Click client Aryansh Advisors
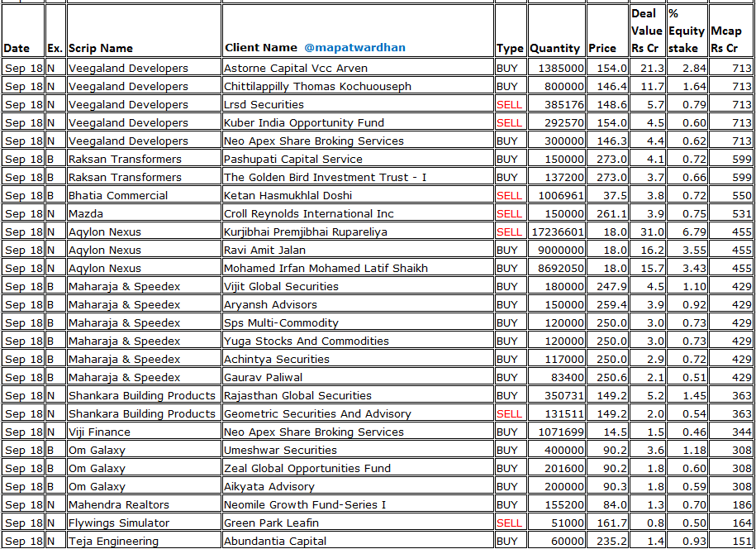The image size is (756, 549). [x=270, y=305]
